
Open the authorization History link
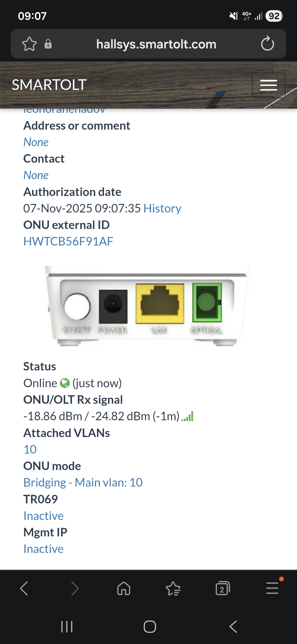point(162,209)
